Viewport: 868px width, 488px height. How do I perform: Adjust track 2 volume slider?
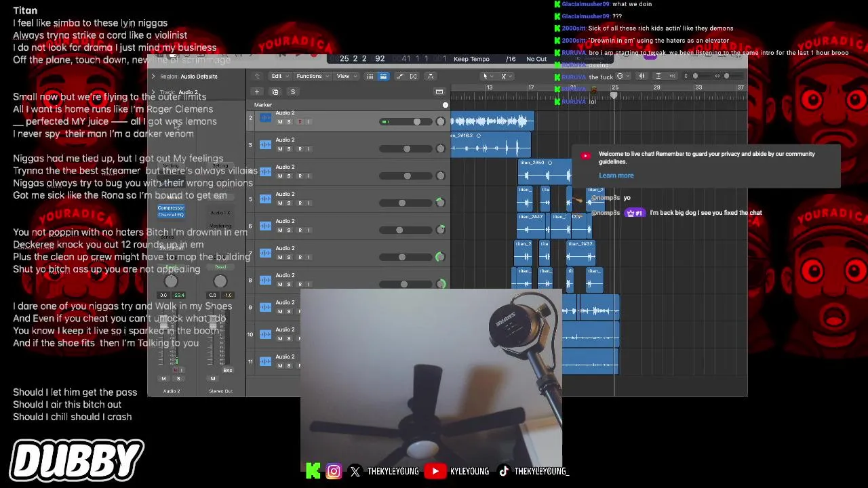click(x=404, y=122)
